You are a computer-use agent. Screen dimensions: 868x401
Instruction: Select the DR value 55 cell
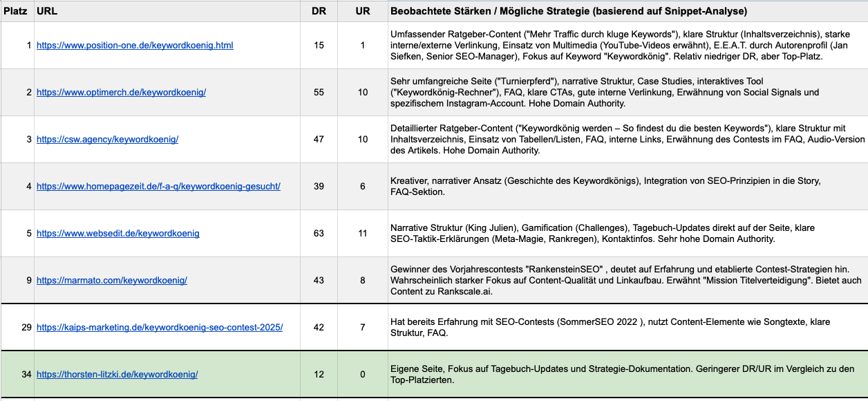tap(319, 93)
